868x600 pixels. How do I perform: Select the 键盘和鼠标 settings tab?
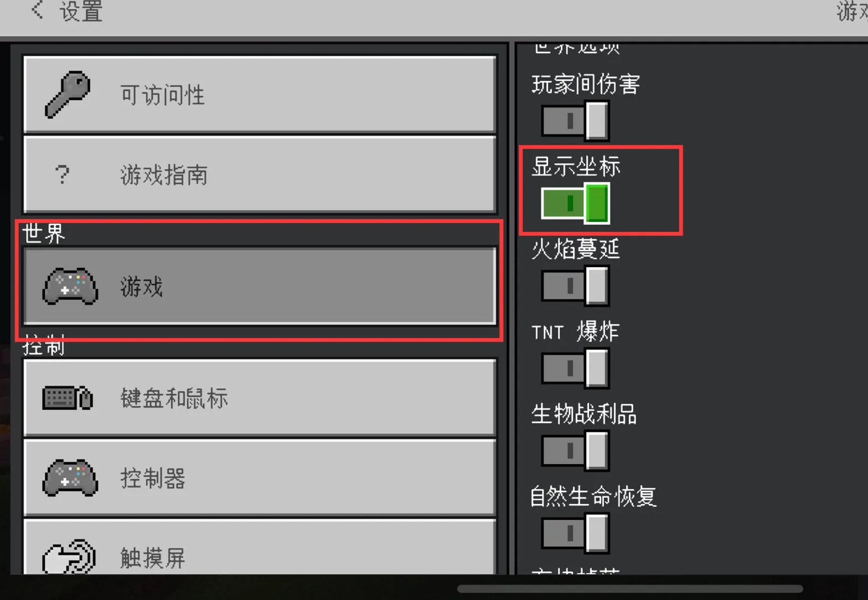click(x=260, y=398)
